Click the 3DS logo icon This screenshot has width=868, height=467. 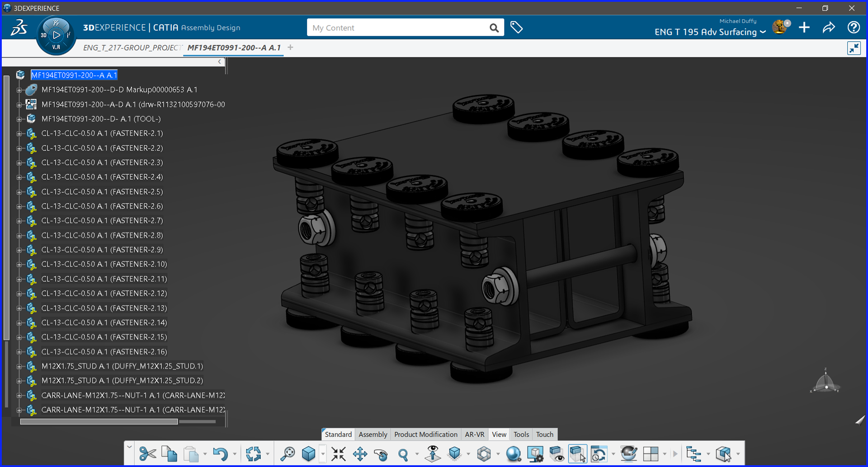[x=19, y=28]
